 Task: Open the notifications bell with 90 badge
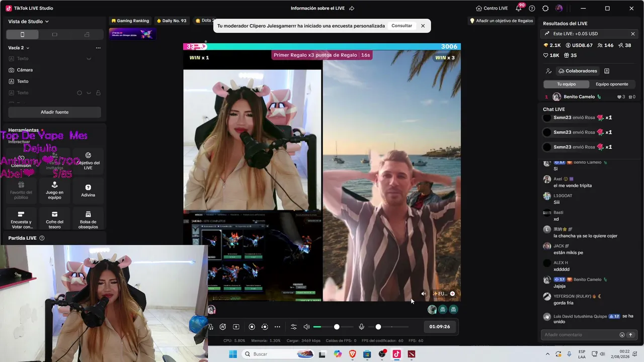tap(519, 8)
